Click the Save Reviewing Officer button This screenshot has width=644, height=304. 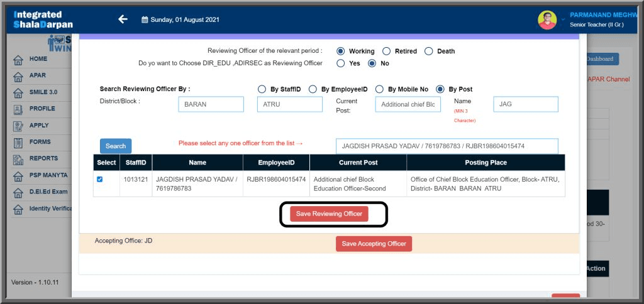329,214
